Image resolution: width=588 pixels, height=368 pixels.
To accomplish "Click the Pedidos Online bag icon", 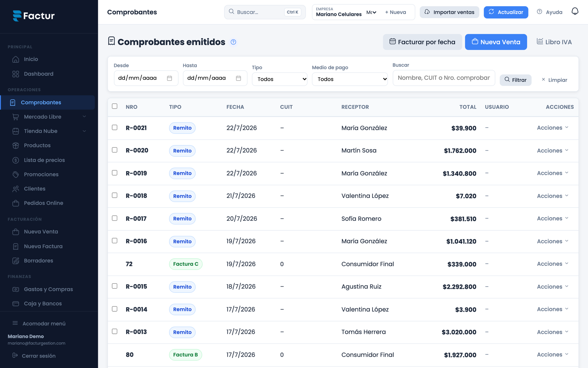I will (15, 203).
